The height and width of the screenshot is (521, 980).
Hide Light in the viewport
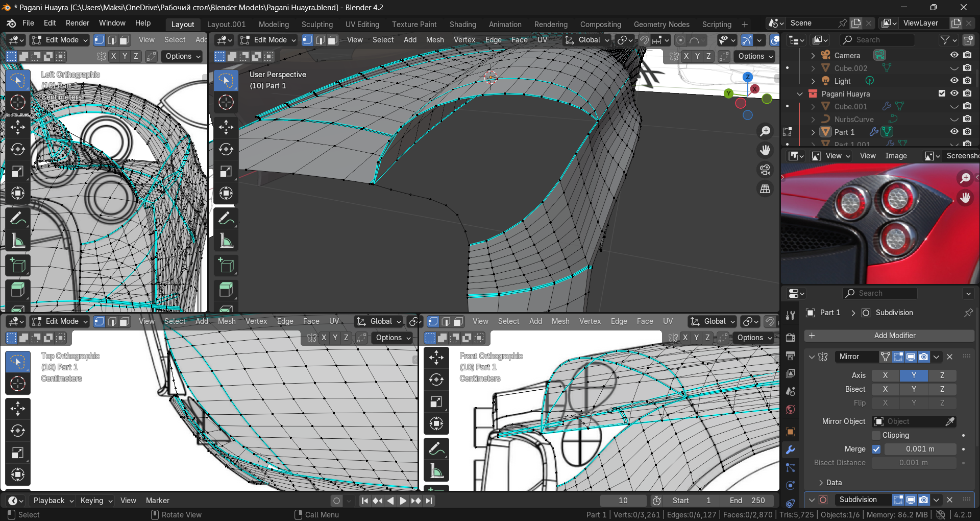click(954, 81)
